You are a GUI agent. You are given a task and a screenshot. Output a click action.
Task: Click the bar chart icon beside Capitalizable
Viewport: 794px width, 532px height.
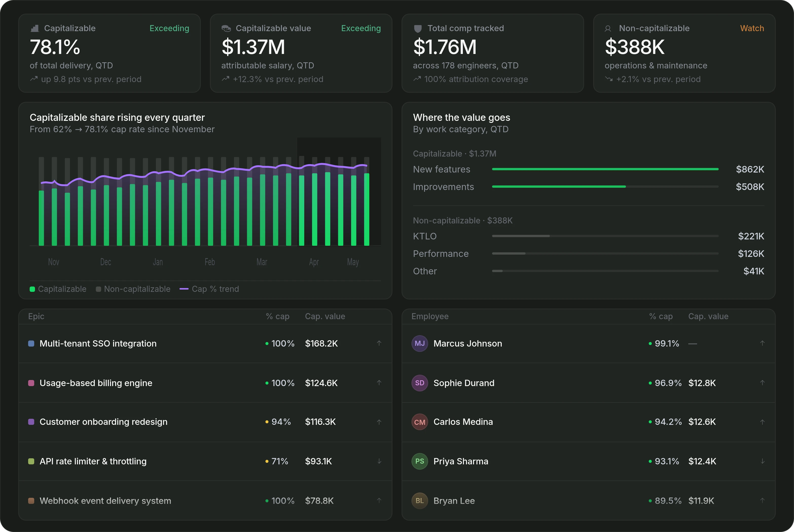point(34,28)
